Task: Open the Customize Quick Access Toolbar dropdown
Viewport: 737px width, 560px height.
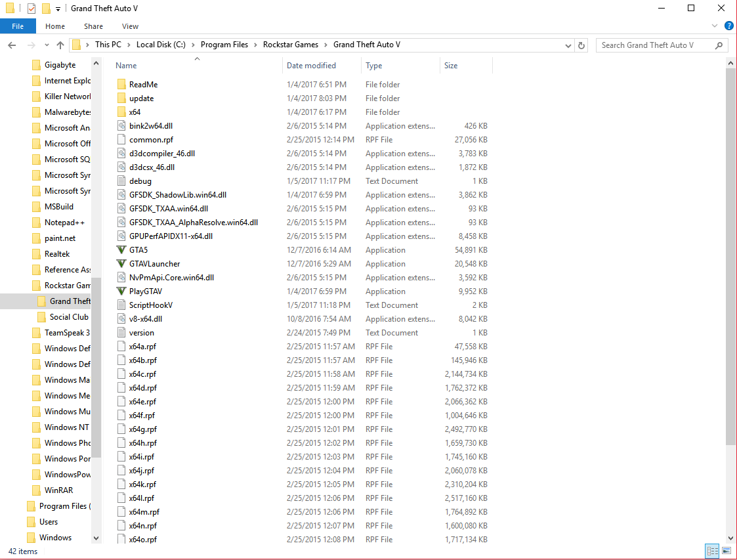Action: click(58, 9)
